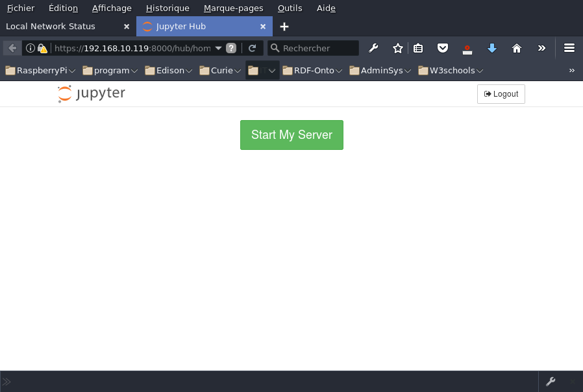The height and width of the screenshot is (392, 583).
Task: Log out using the Logout button
Action: 501,94
